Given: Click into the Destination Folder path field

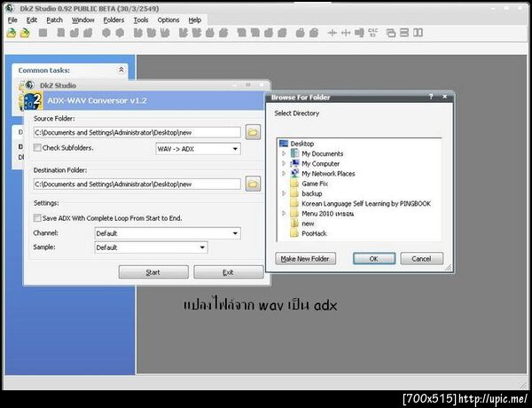Looking at the screenshot, I should coord(137,184).
